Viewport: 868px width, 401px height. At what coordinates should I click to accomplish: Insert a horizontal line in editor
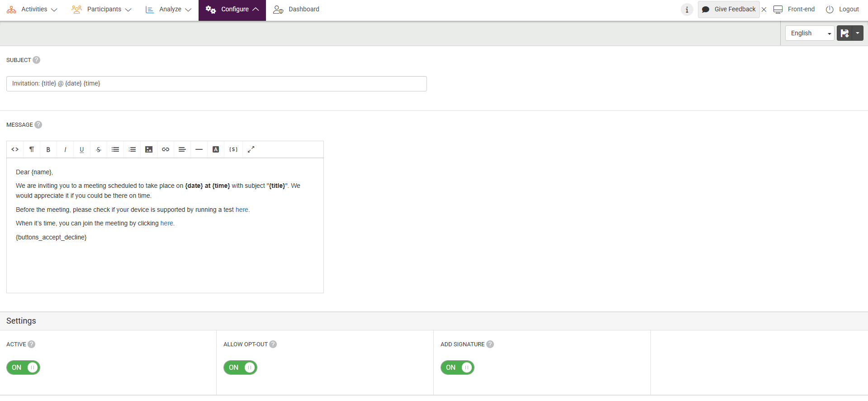click(x=199, y=149)
